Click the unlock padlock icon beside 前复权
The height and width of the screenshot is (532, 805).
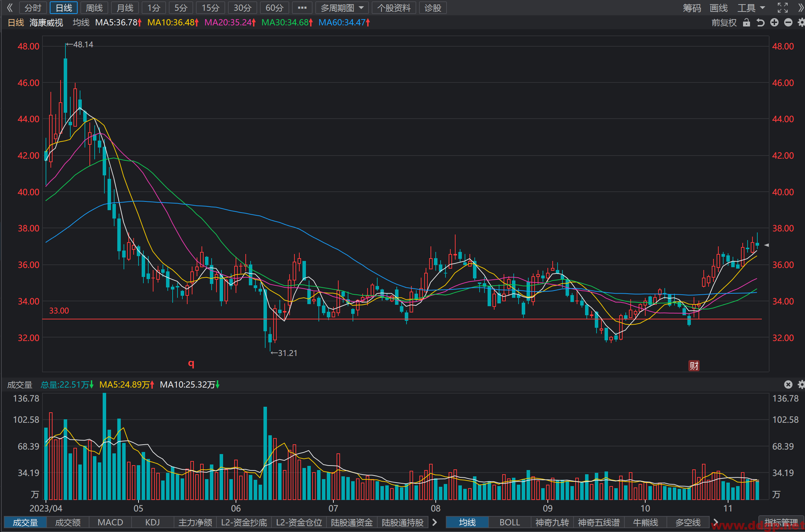tap(746, 23)
